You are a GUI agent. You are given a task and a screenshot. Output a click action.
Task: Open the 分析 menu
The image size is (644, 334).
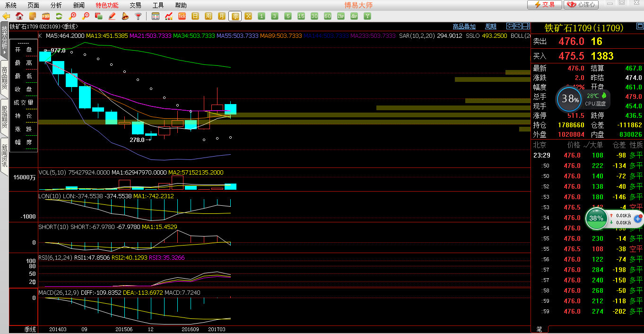pos(56,5)
